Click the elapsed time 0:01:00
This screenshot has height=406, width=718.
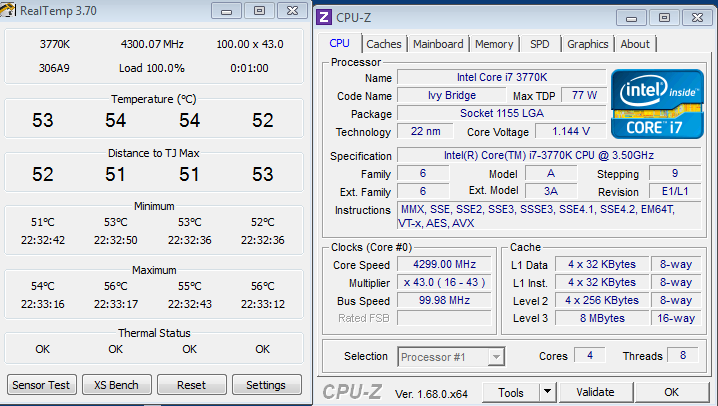click(x=249, y=68)
